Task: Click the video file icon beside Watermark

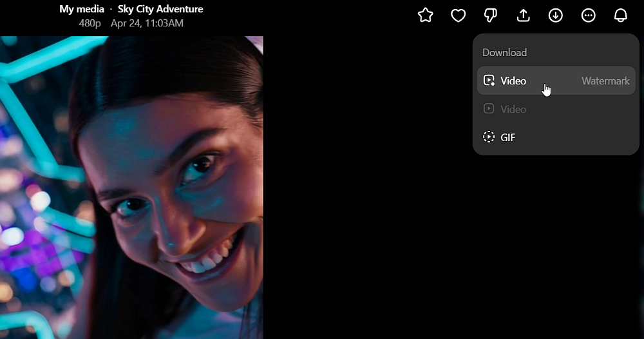Action: point(489,81)
